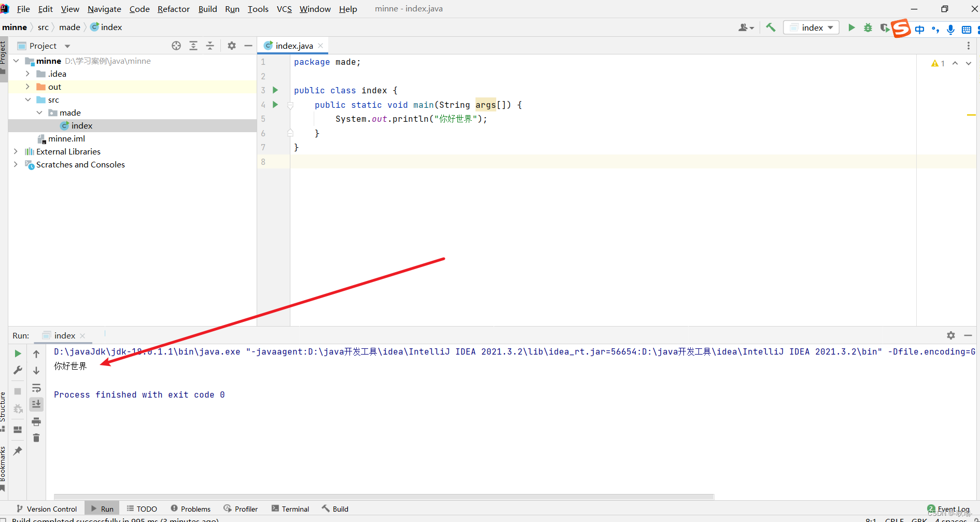Click the Up stack trace arrow
The image size is (980, 522).
36,354
